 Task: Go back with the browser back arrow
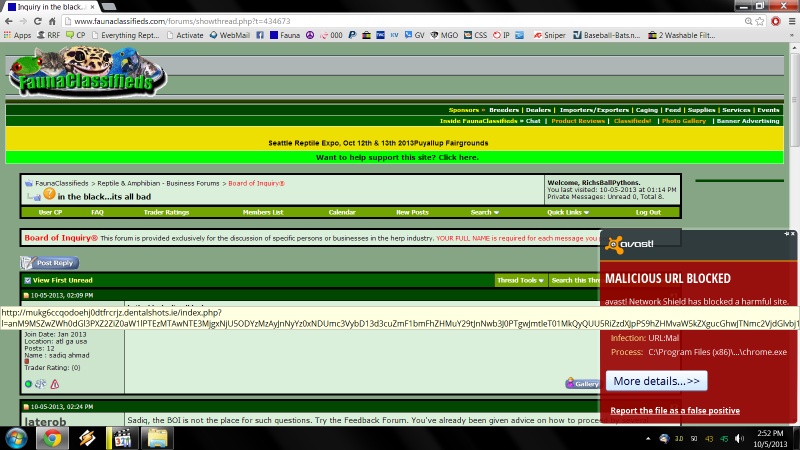(x=9, y=21)
